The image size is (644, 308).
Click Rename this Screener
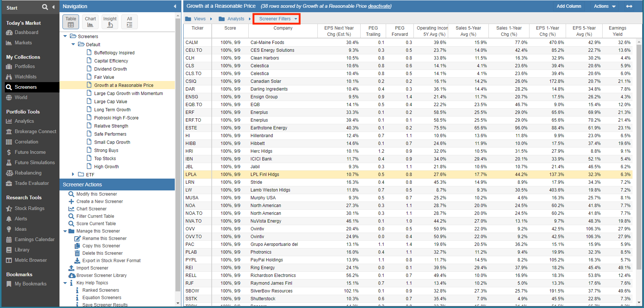click(x=100, y=238)
